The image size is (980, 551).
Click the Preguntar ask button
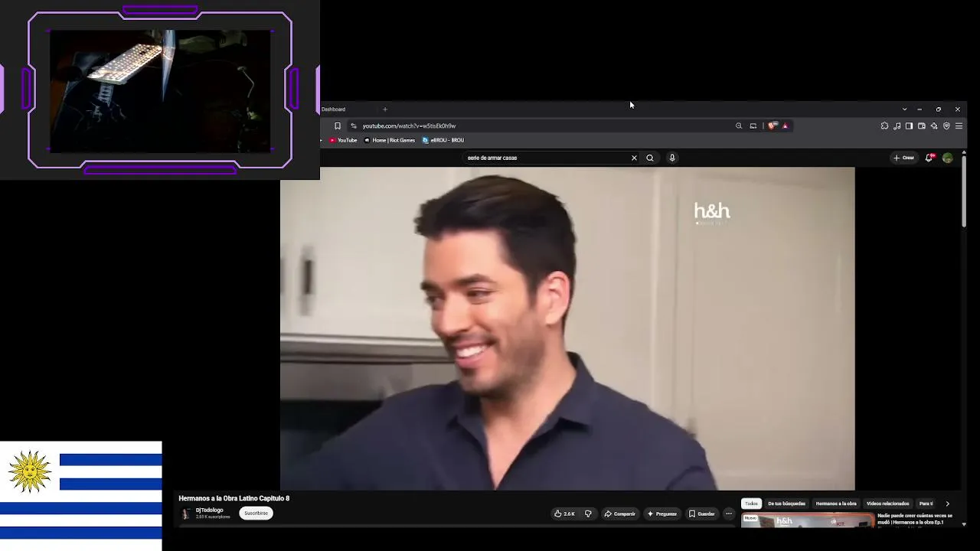tap(662, 514)
